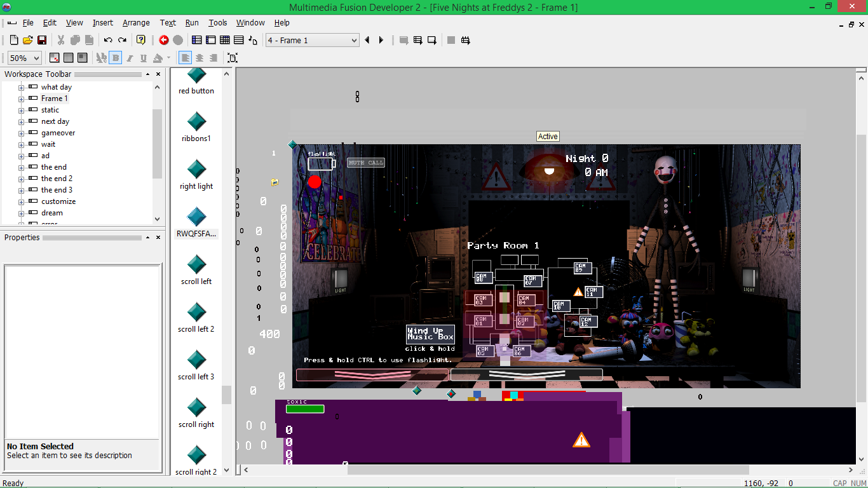This screenshot has height=488, width=868.
Task: Select the 'scroll left 2' object icon
Action: click(196, 312)
